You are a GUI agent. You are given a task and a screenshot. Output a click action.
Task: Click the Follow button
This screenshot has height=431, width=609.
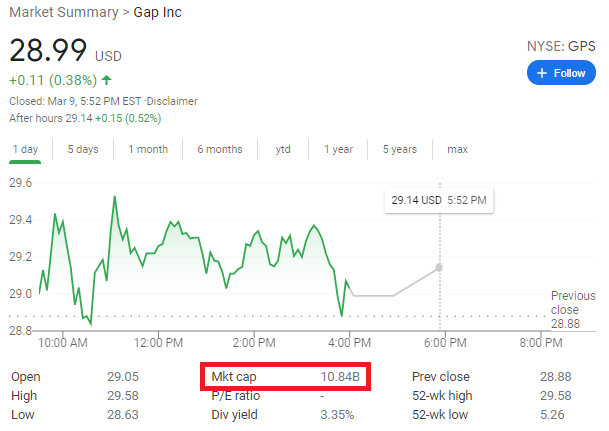tap(561, 73)
